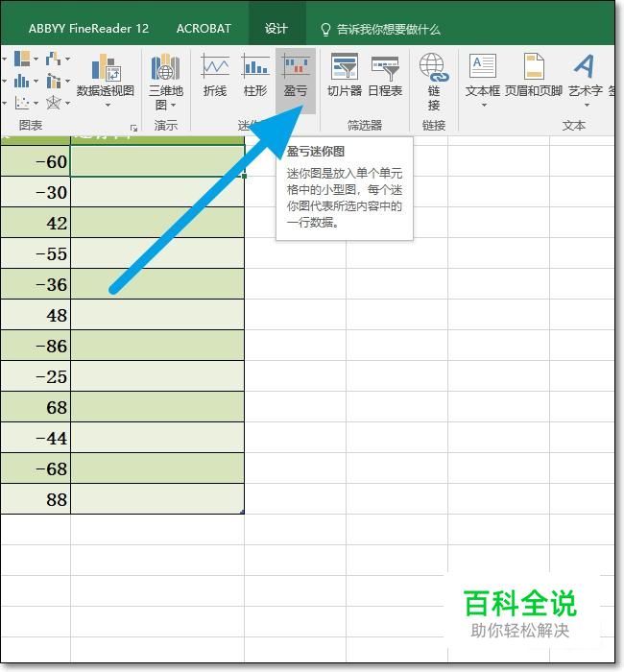Expand the waterfall chart dropdown arrow
Viewport: 624px width, 672px height.
[68, 59]
